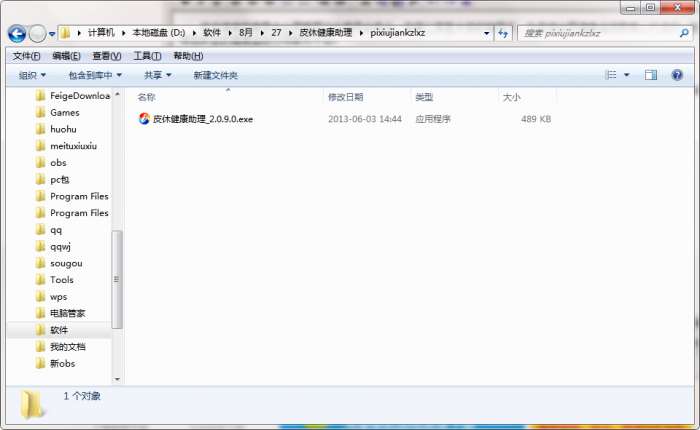Image resolution: width=700 pixels, height=430 pixels.
Task: Click the 489 KB size cell
Action: (536, 119)
